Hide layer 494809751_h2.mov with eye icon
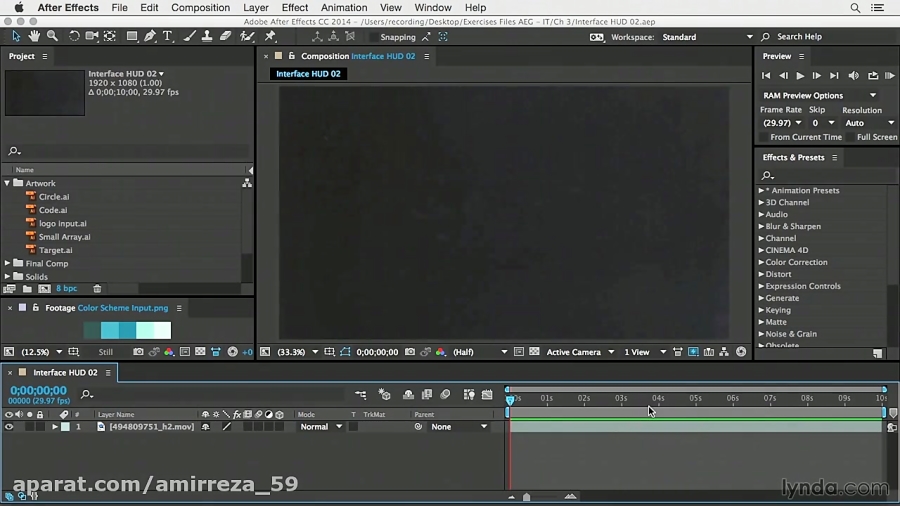This screenshot has width=900, height=506. point(9,426)
